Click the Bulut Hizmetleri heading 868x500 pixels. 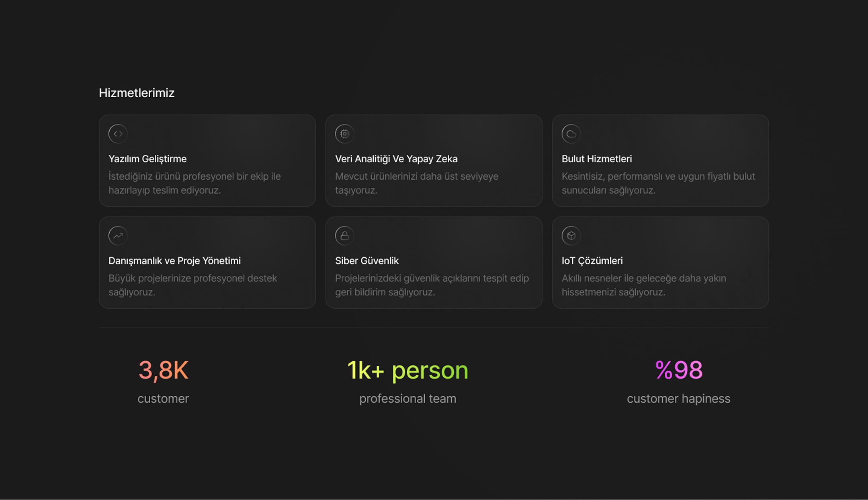pos(596,159)
